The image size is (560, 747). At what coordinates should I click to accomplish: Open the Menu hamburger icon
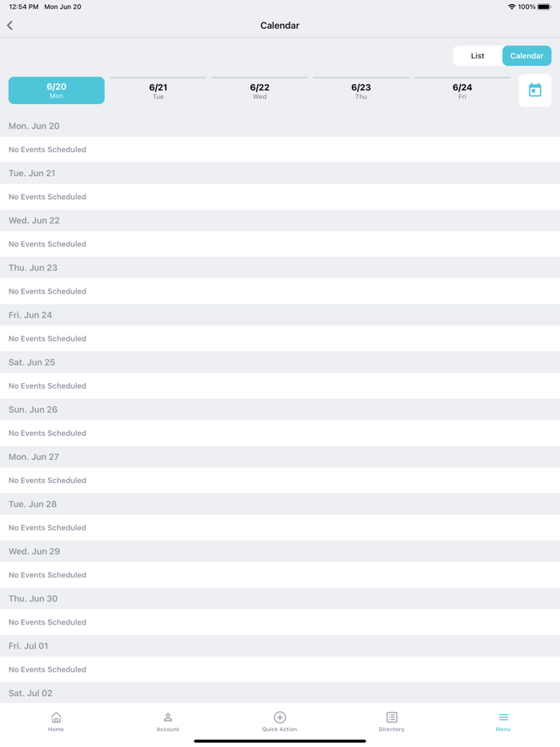[x=503, y=717]
